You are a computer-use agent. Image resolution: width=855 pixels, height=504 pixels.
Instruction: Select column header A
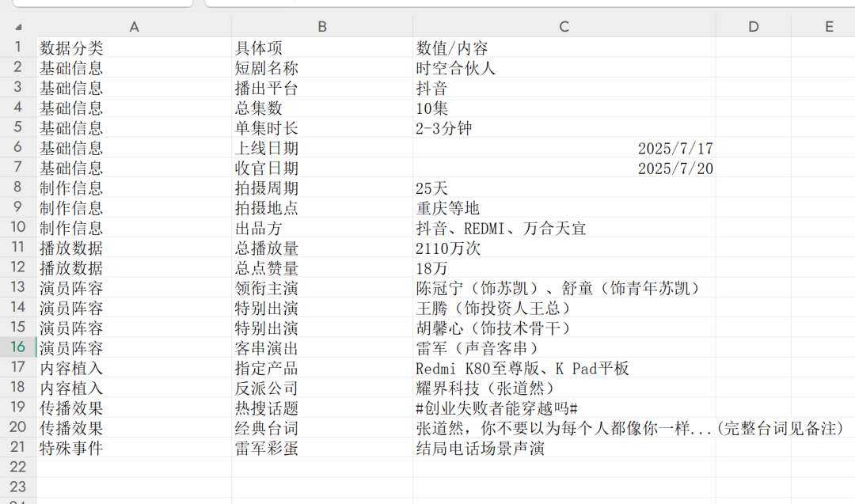click(134, 26)
